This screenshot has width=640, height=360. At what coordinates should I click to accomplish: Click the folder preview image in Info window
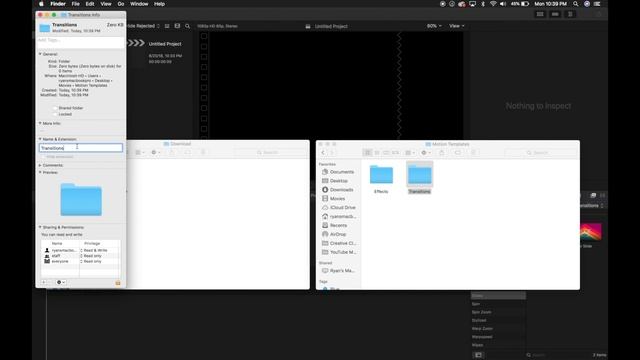pyautogui.click(x=81, y=200)
